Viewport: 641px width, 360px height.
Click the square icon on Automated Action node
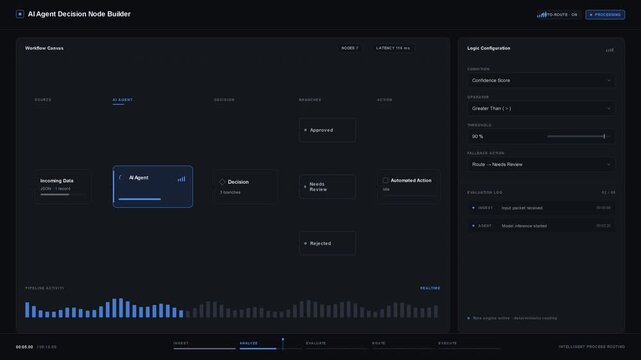(x=385, y=180)
